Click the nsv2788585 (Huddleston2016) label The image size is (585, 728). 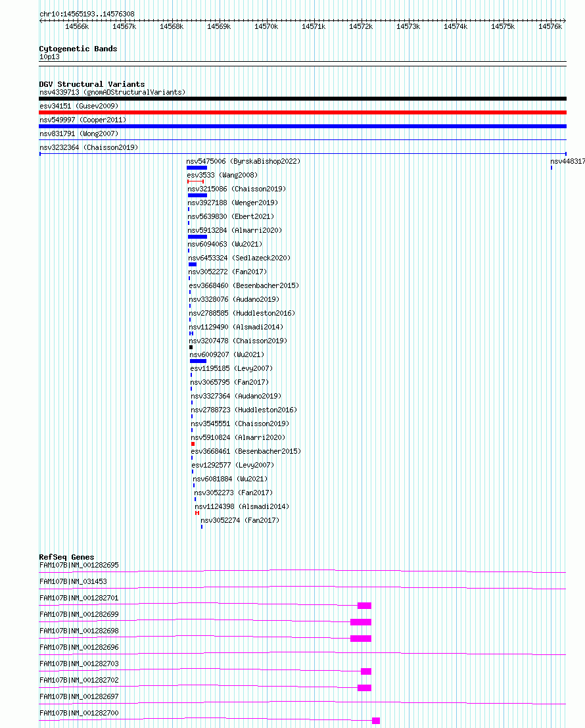click(x=242, y=314)
